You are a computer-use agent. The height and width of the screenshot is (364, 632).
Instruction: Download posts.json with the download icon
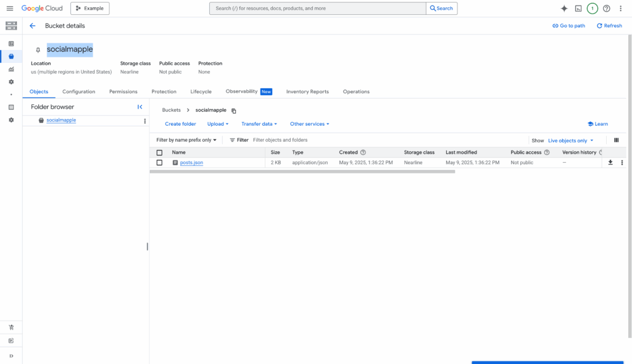click(x=610, y=162)
